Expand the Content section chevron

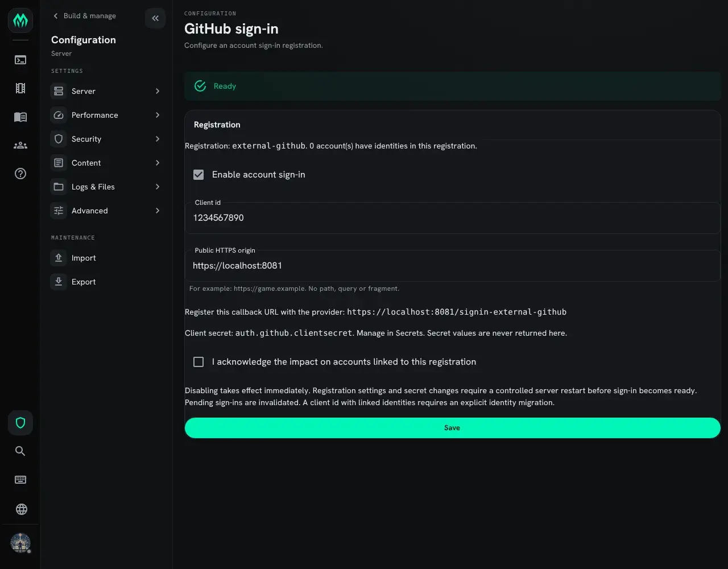click(158, 163)
